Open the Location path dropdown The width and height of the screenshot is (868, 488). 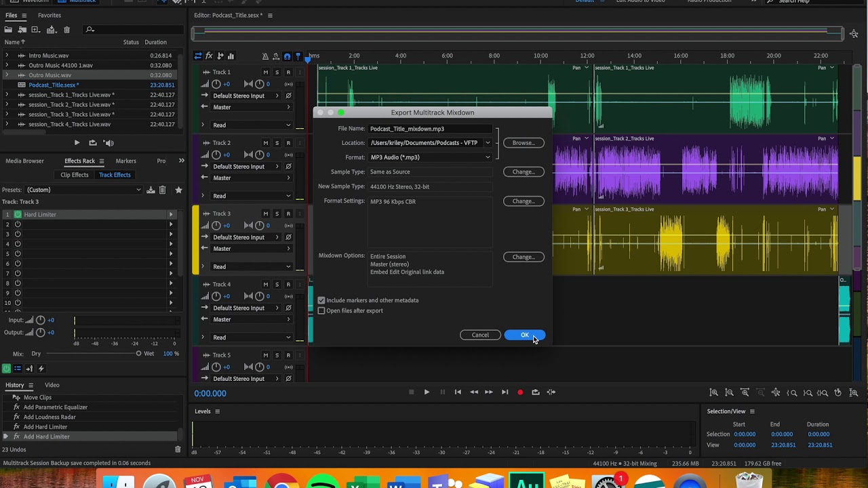pyautogui.click(x=487, y=143)
